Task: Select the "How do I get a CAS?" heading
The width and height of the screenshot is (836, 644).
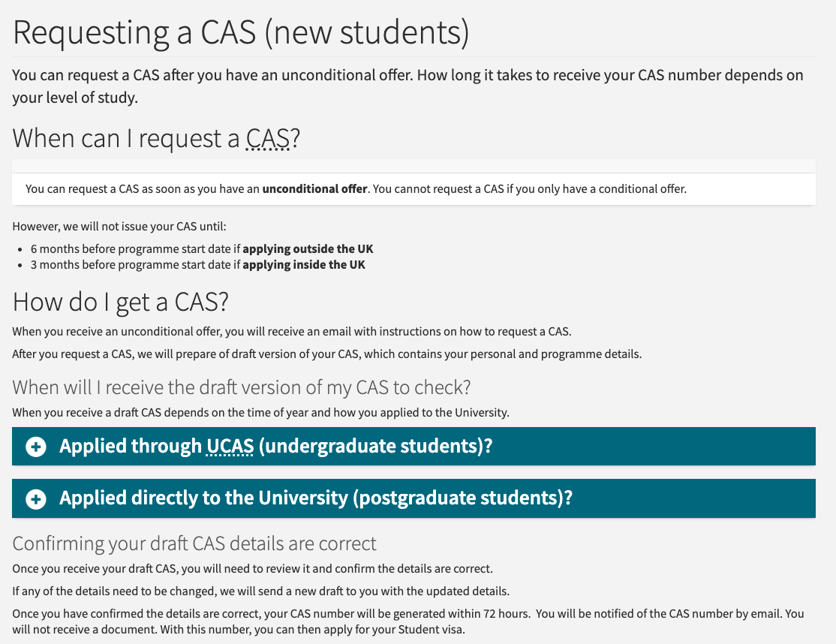Action: pyautogui.click(x=121, y=302)
